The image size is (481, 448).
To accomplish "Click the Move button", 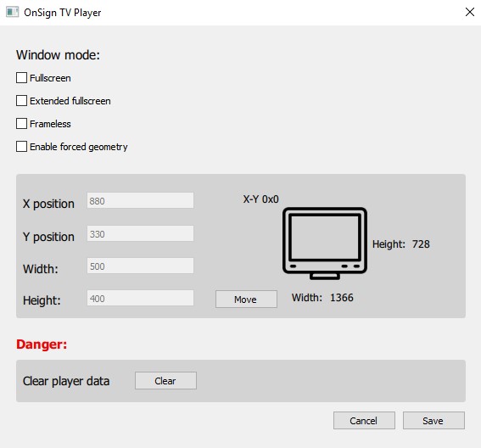I will tap(246, 300).
